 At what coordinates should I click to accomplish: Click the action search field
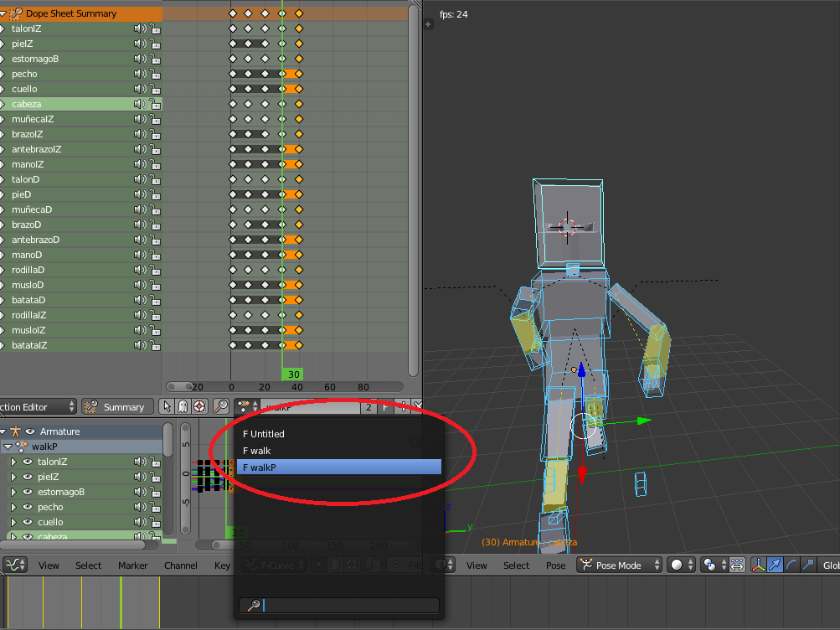[339, 606]
